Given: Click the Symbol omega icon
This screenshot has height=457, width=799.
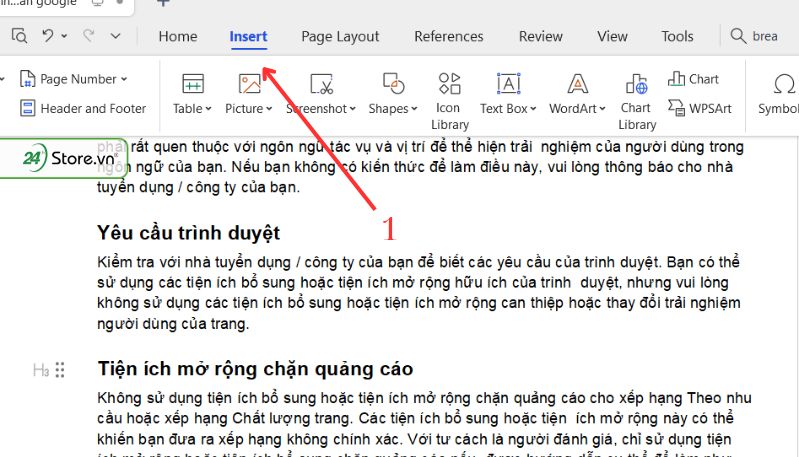Looking at the screenshot, I should pyautogui.click(x=784, y=84).
